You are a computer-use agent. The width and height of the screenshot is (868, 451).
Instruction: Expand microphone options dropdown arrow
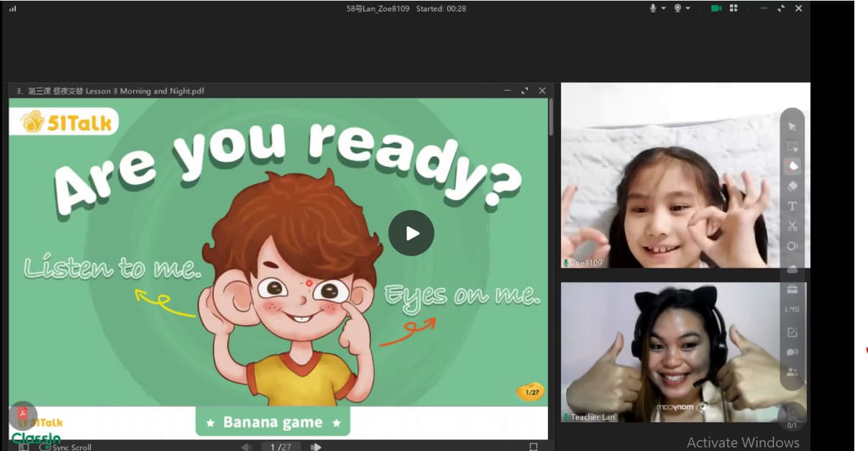click(664, 8)
